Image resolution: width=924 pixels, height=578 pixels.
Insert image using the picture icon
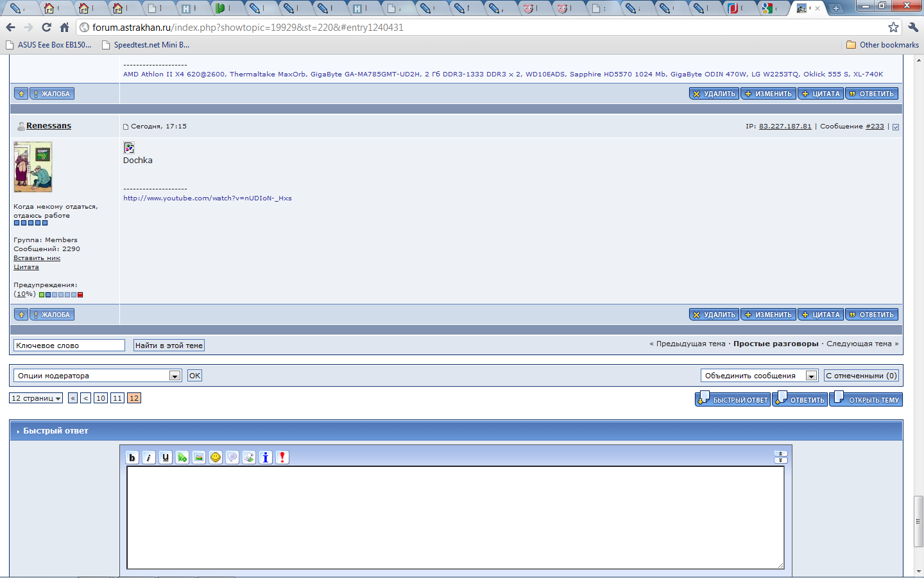[199, 457]
